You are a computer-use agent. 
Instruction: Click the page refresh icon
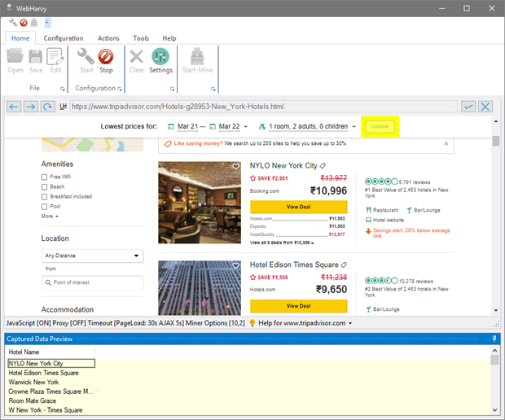click(48, 107)
